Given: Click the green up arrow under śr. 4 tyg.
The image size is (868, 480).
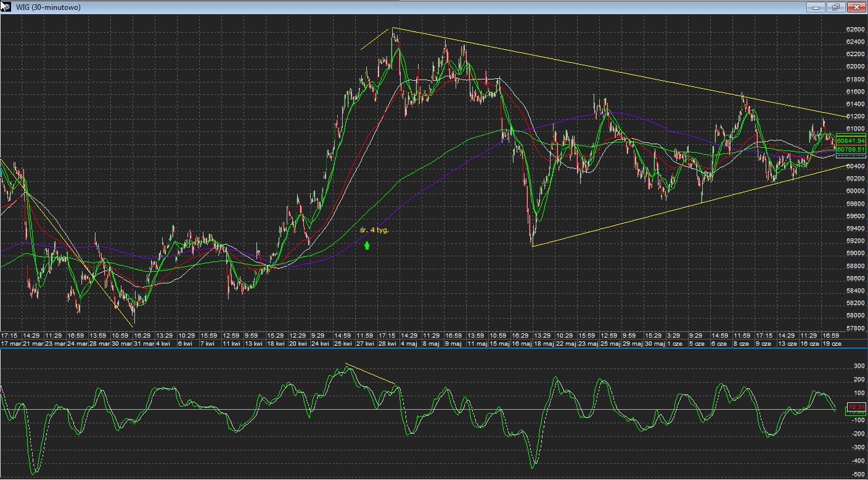Looking at the screenshot, I should pyautogui.click(x=367, y=245).
